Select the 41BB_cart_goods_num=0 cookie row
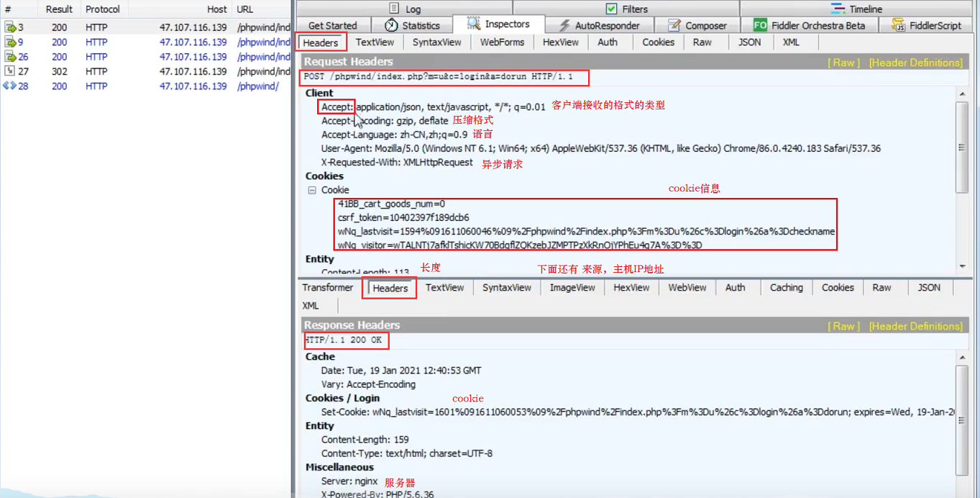The height and width of the screenshot is (498, 980). (391, 204)
